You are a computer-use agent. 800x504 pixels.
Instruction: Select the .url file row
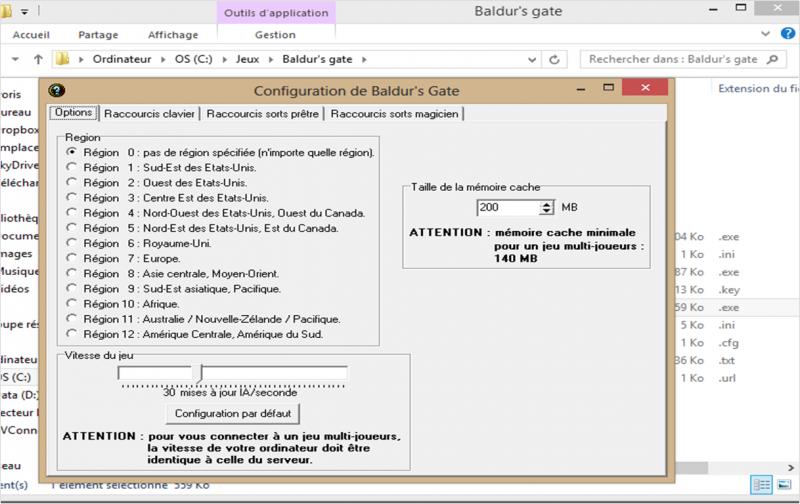pyautogui.click(x=737, y=378)
